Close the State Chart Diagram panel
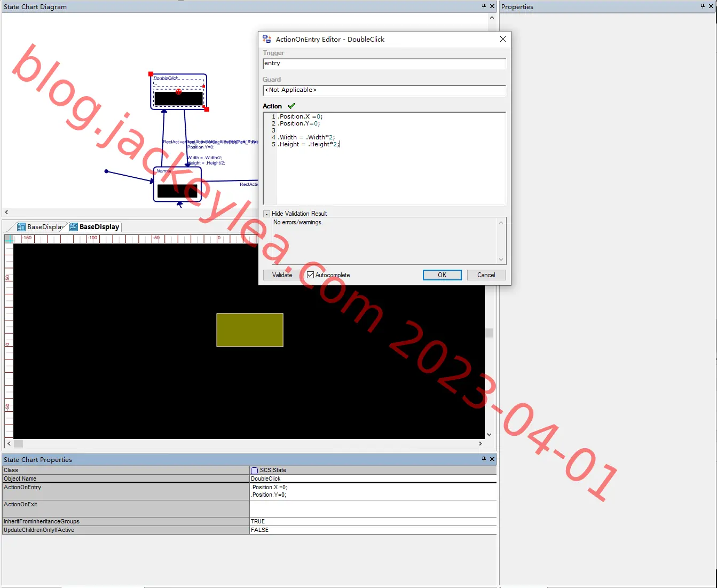The image size is (717, 588). pos(492,6)
